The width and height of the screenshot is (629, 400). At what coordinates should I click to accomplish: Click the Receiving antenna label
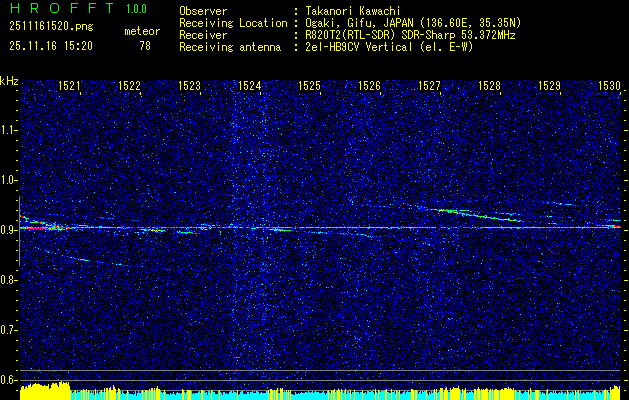[230, 47]
